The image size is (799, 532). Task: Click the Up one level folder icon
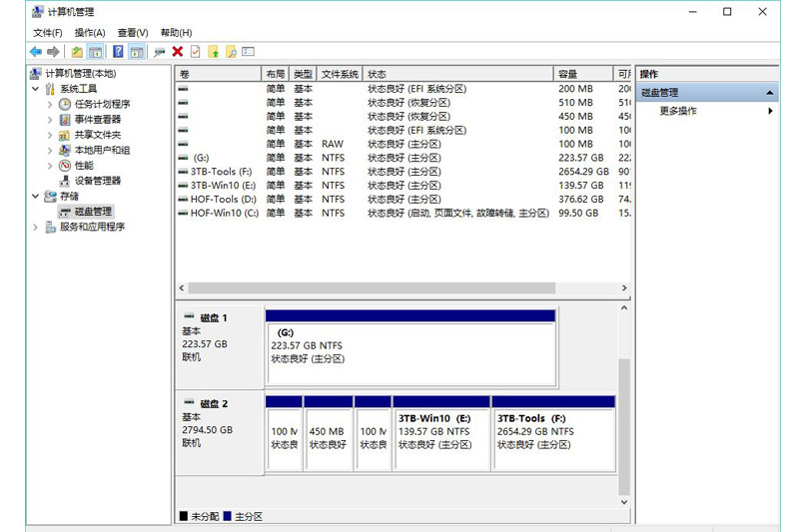point(77,51)
